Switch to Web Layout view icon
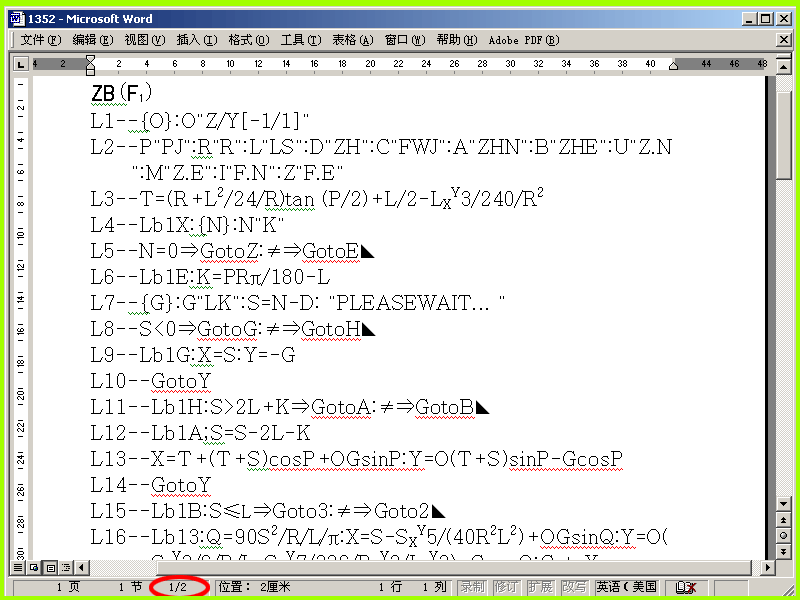 (34, 567)
